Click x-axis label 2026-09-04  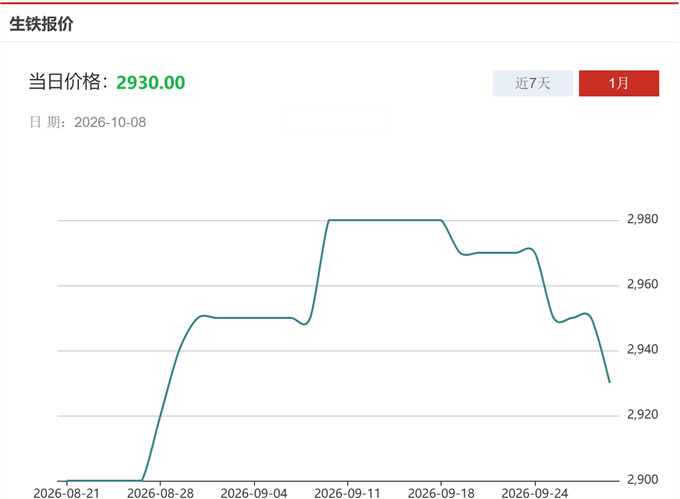[254, 493]
